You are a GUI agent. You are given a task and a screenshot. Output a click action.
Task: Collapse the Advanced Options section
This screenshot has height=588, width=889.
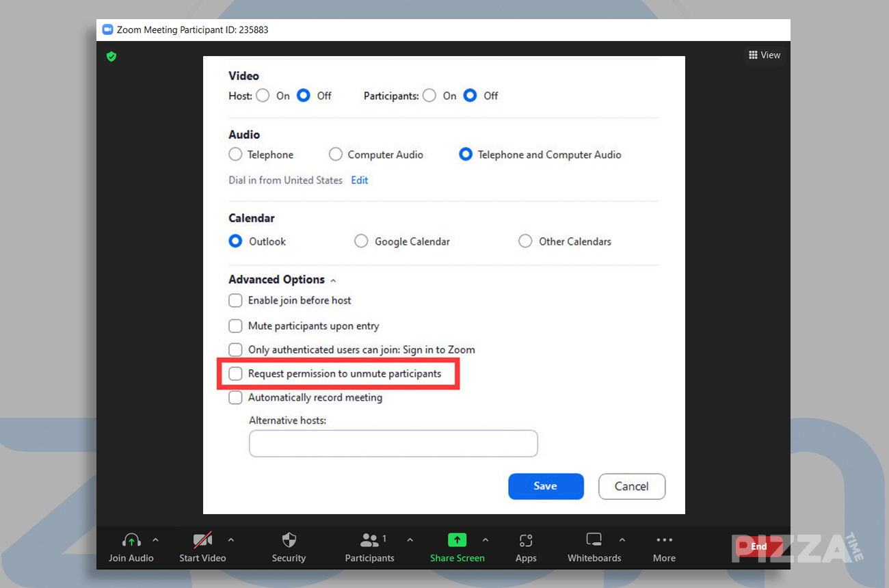click(333, 280)
